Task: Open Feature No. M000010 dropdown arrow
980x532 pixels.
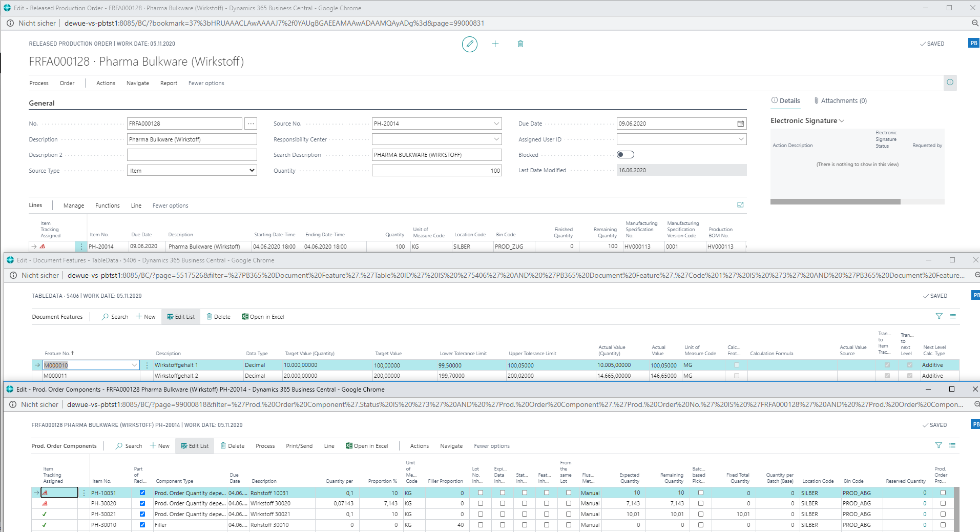Action: pos(134,365)
